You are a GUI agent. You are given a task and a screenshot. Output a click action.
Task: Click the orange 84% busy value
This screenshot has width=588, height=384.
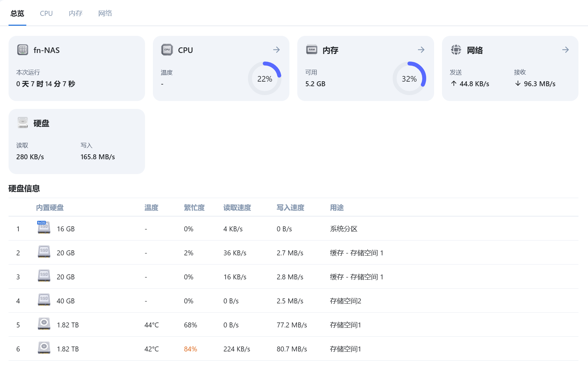(190, 349)
